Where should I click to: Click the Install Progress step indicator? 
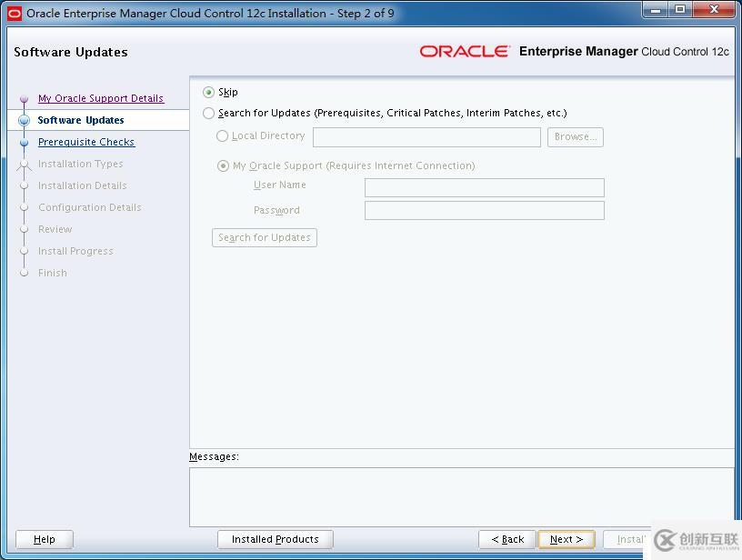[x=25, y=251]
